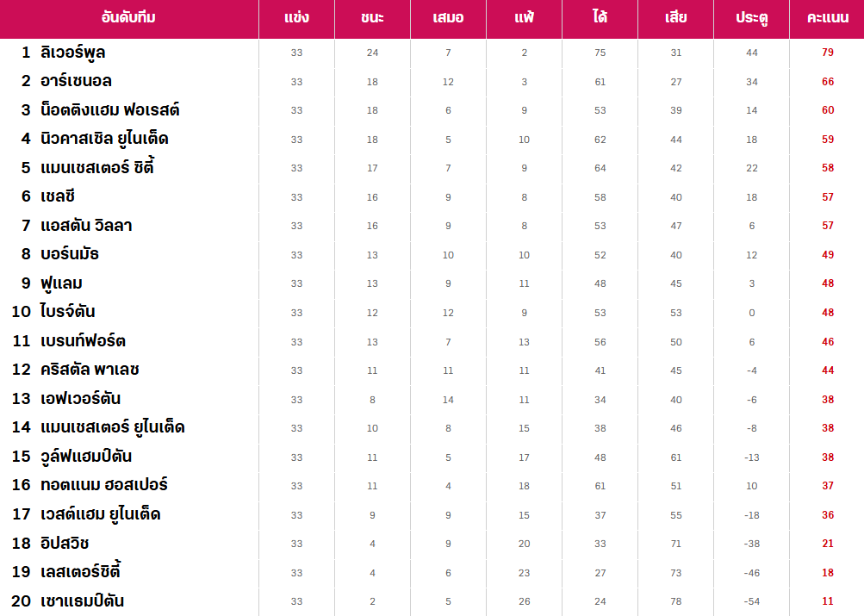This screenshot has width=864, height=616.
Task: Click Liverpool's 79 points value
Action: point(828,53)
